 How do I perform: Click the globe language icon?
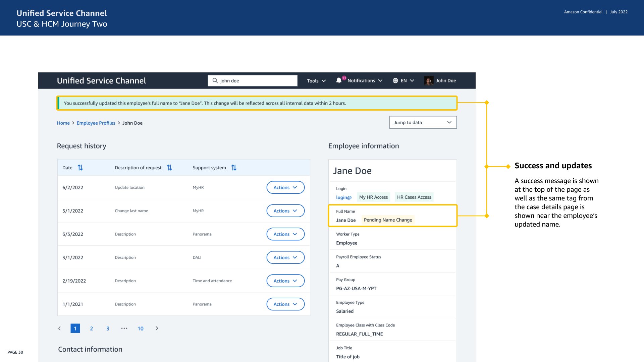[x=395, y=80]
